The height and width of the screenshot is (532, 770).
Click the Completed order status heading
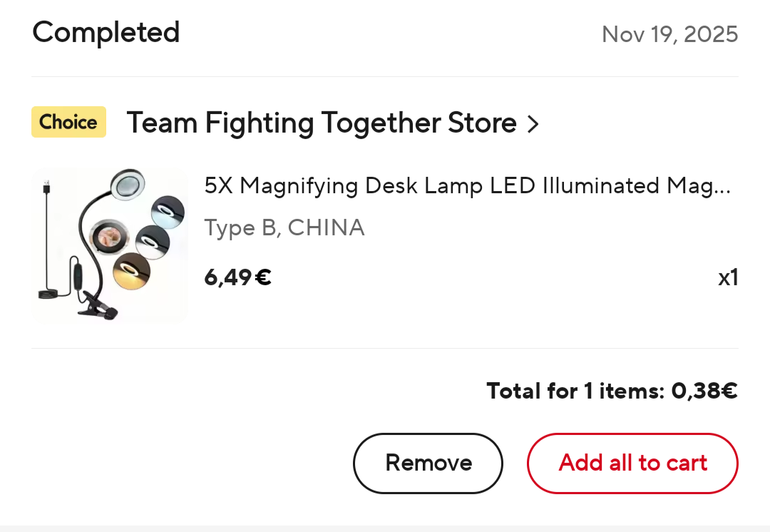[106, 33]
